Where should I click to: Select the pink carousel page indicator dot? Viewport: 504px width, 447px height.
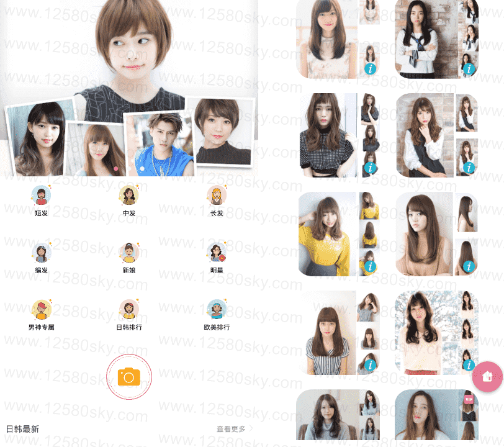(115, 168)
